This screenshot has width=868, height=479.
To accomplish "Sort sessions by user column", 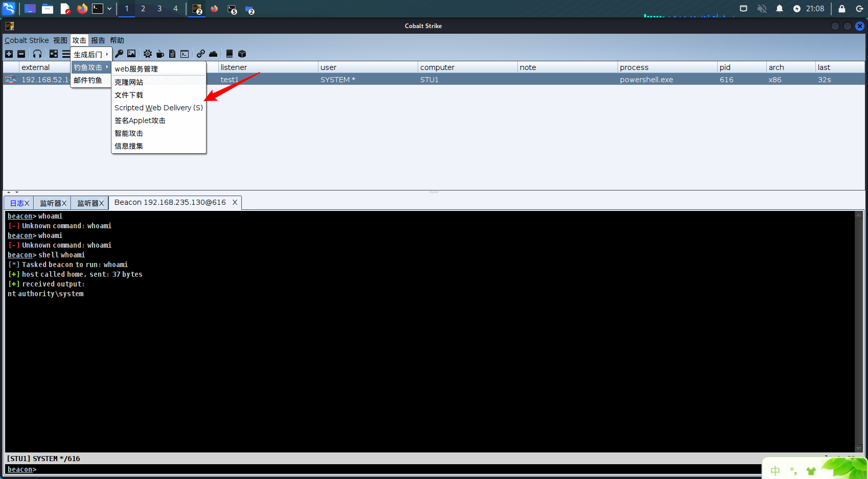I will [x=368, y=67].
